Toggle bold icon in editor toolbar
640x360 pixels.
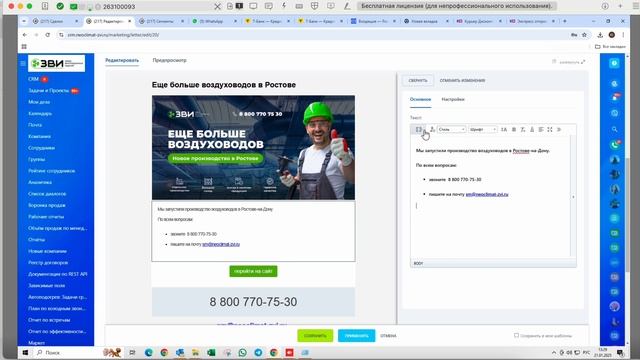click(x=514, y=129)
